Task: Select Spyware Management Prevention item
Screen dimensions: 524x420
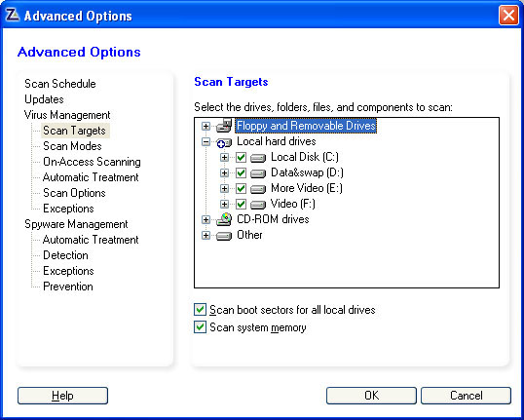Action: (68, 286)
